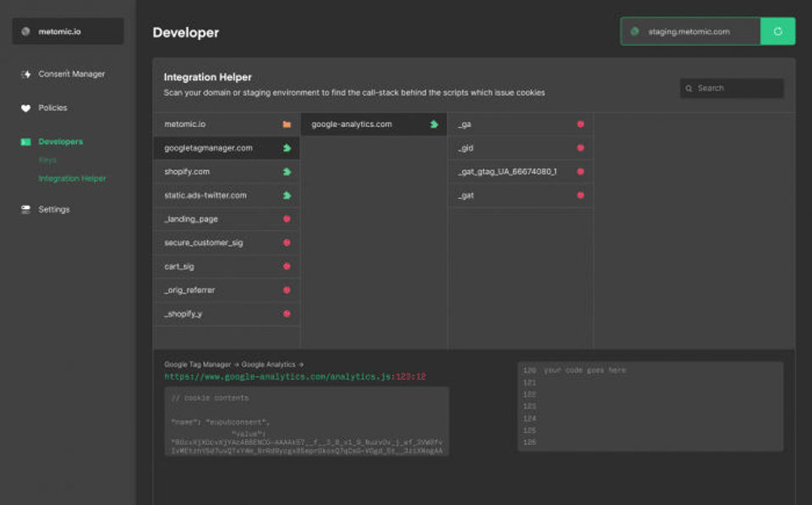This screenshot has width=812, height=505.
Task: Open the google-analytics.com analytics.js link
Action: [295, 376]
